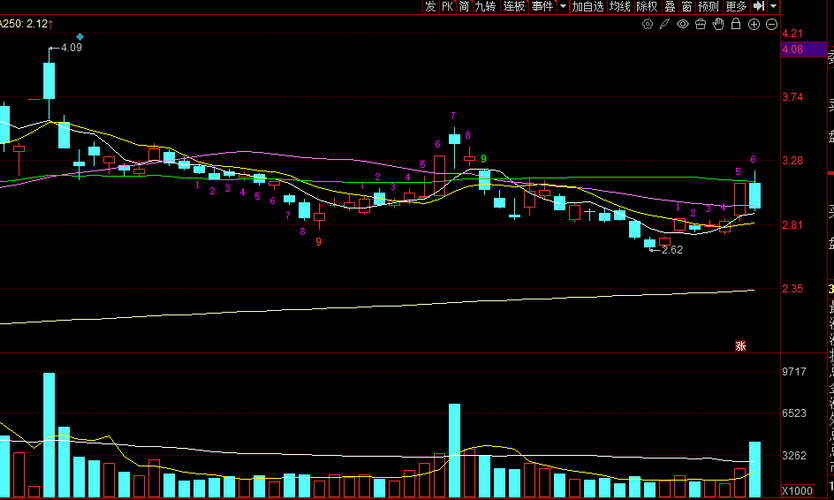Click the 窗 window button
Screen dimensions: 834x500
pos(687,6)
